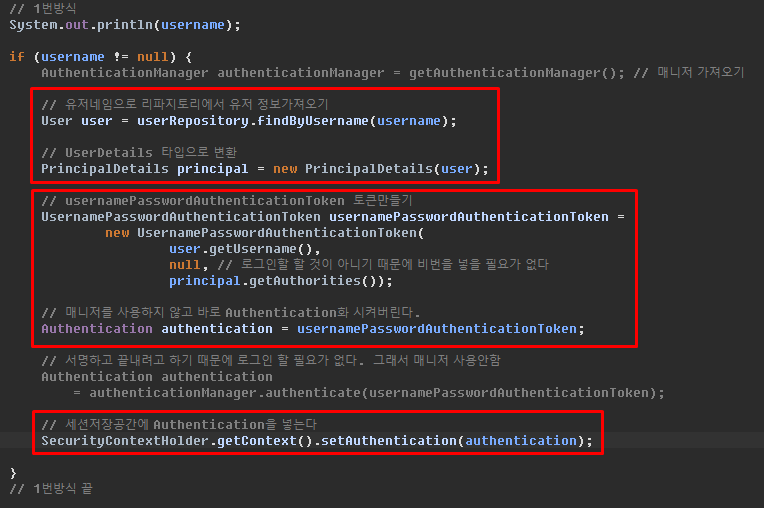Click '// 매니저 가져오기' comment

(x=689, y=73)
